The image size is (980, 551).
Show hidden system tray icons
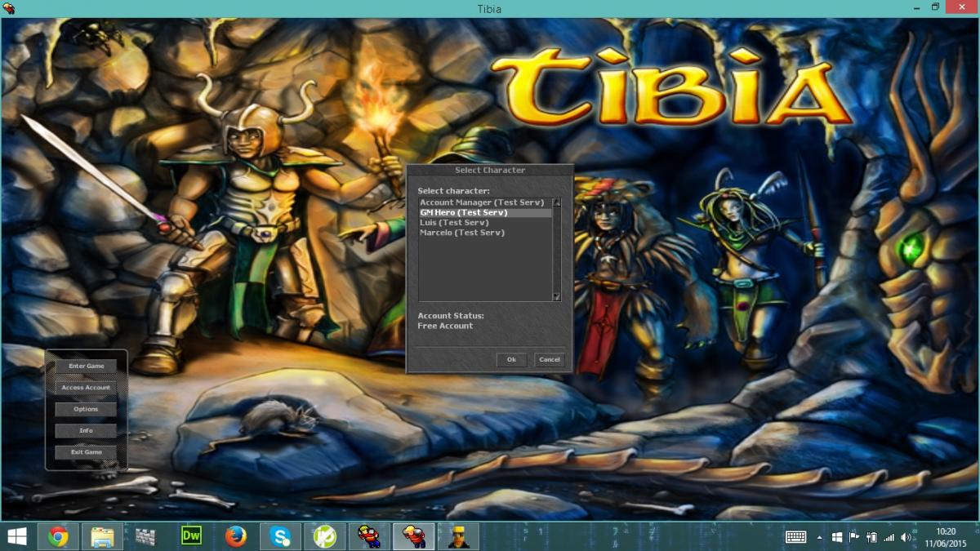coord(820,537)
